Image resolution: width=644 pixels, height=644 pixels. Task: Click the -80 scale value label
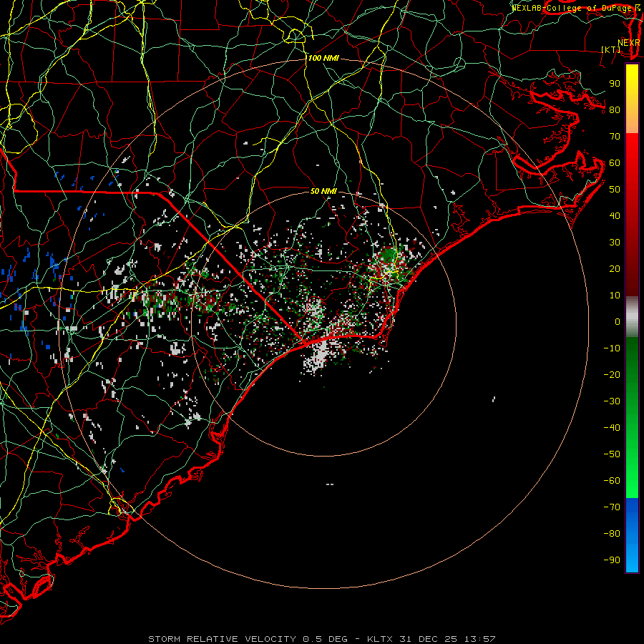[612, 534]
